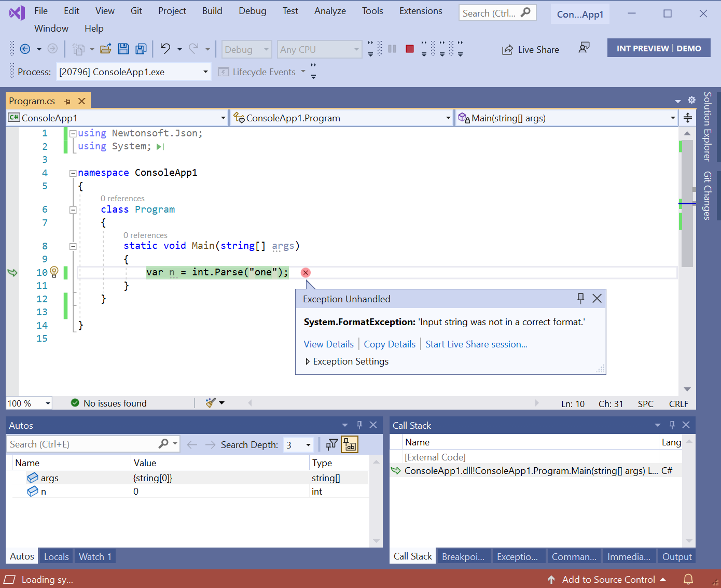Click the View Details link
721x588 pixels.
coord(329,344)
